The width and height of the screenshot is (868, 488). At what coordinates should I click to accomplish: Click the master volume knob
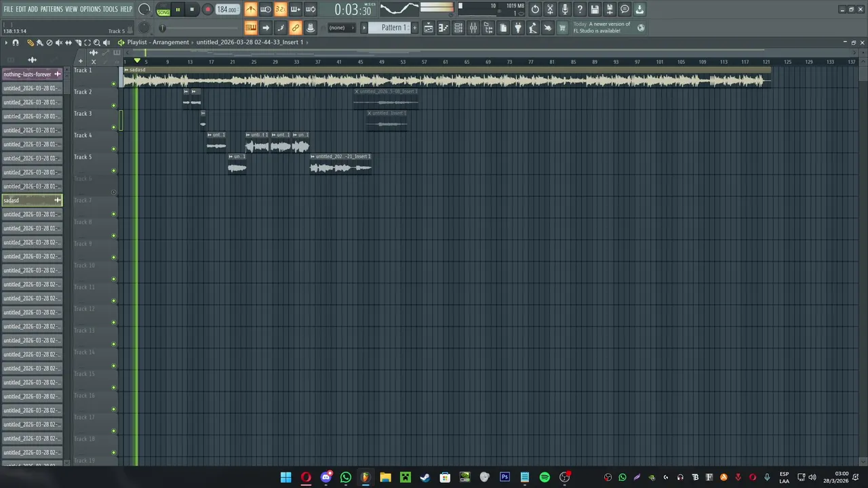point(144,9)
